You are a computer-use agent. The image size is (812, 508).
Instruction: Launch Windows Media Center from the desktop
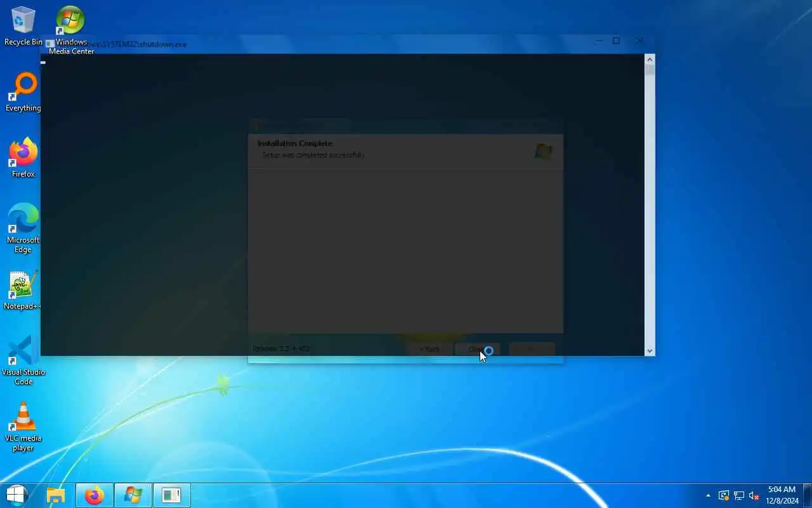click(x=71, y=30)
